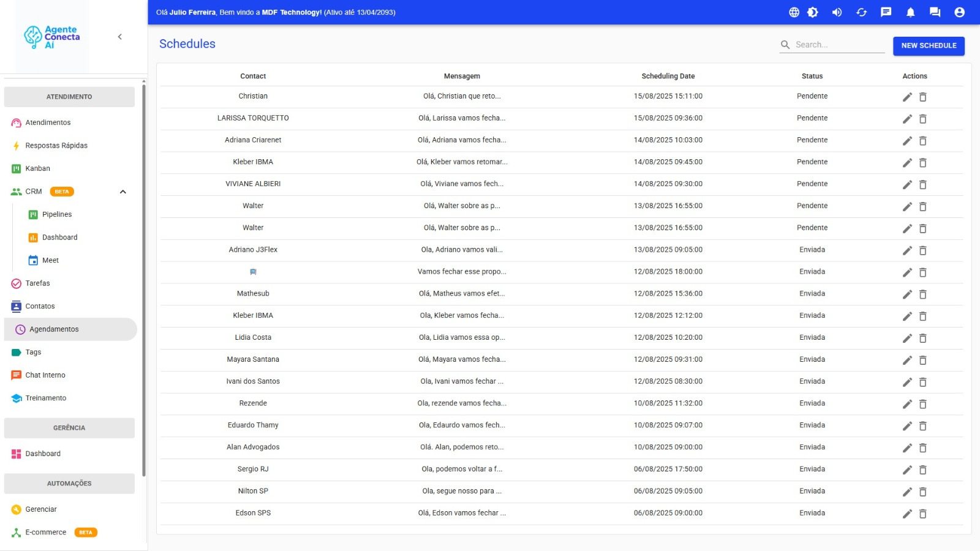Click the NEW SCHEDULE button
980x551 pixels.
pyautogui.click(x=929, y=46)
